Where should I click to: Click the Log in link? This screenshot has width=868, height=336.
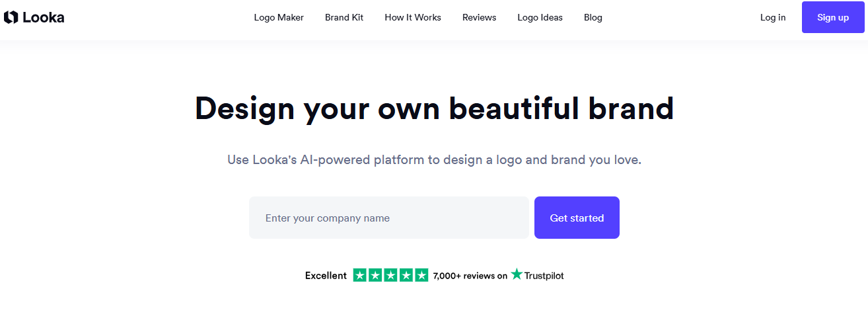(x=773, y=18)
